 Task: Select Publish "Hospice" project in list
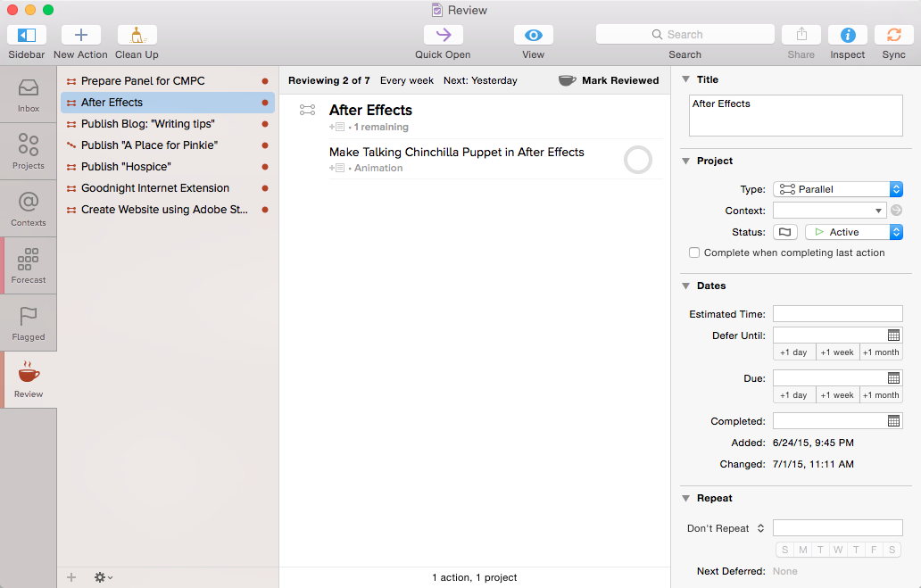(x=126, y=167)
